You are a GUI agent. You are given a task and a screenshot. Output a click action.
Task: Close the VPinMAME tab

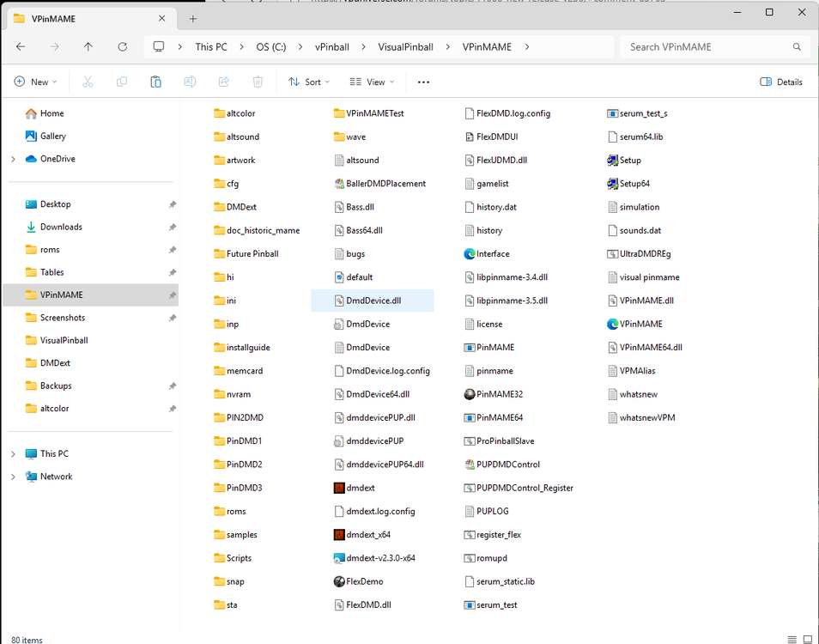coord(162,19)
